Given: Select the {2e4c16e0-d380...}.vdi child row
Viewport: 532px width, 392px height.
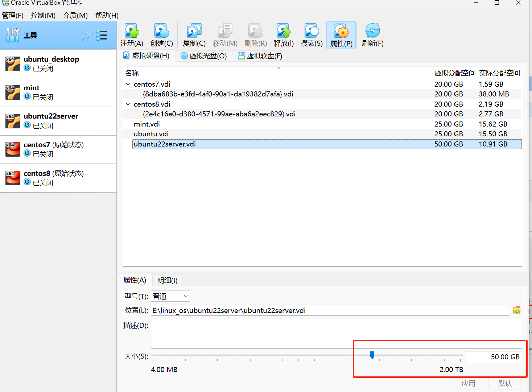Looking at the screenshot, I should (322, 114).
